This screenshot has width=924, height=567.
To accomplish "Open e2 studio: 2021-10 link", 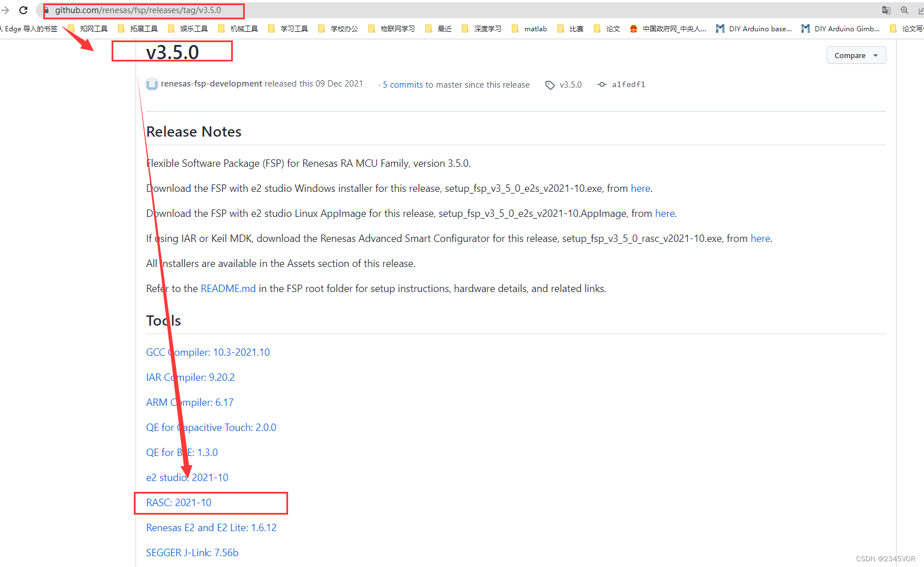I will 187,478.
